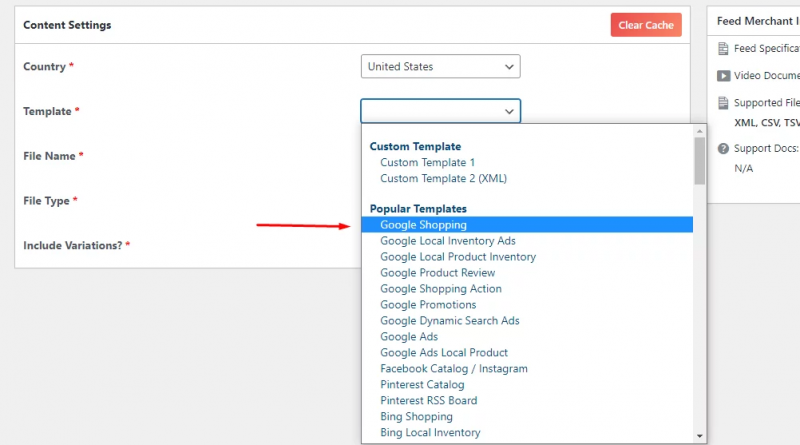
Task: Pick Bing Shopping from the list
Action: 416,416
